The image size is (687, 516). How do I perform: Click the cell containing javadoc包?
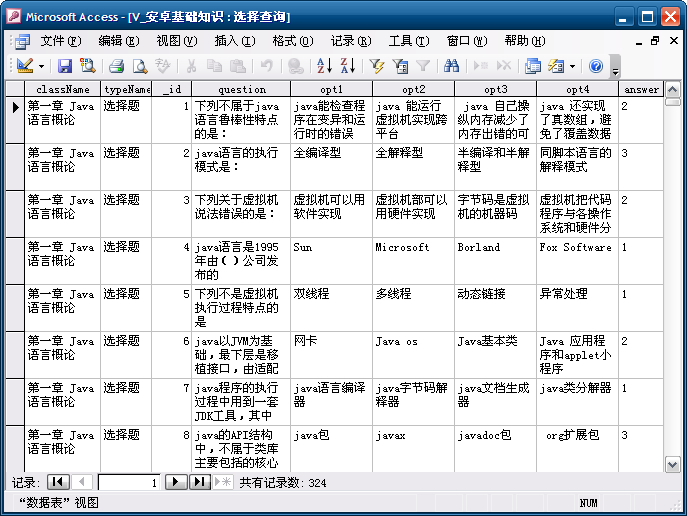click(496, 449)
